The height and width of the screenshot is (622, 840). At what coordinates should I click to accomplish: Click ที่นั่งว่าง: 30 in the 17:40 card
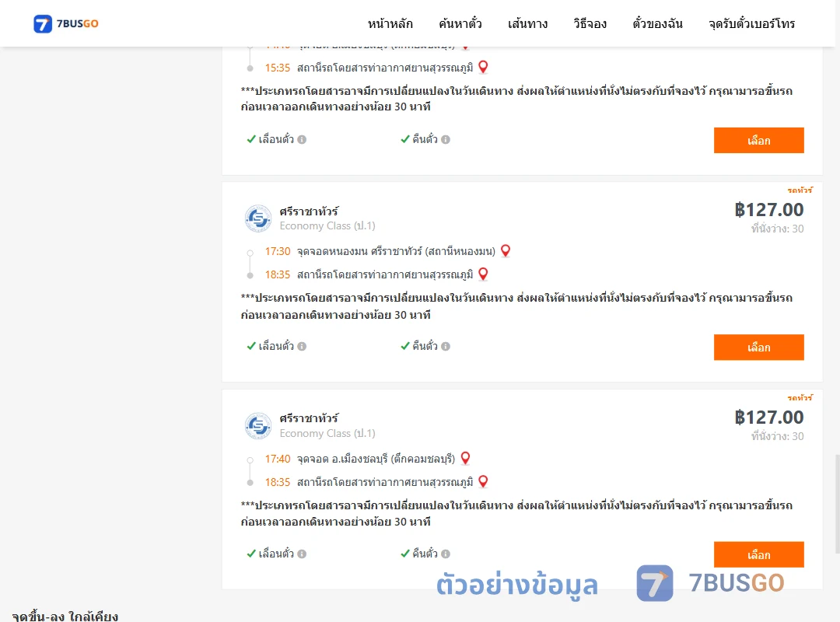[777, 436]
